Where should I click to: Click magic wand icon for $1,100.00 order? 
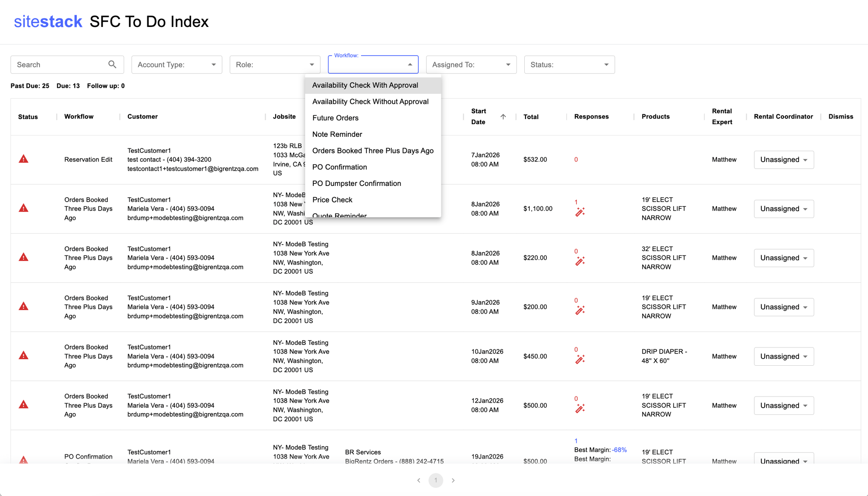580,212
